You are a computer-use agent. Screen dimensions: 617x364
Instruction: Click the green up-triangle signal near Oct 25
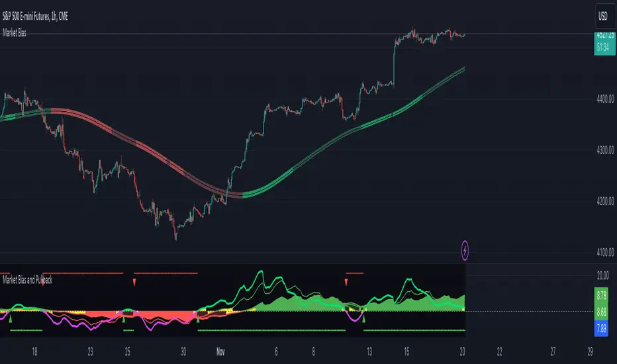(x=124, y=319)
